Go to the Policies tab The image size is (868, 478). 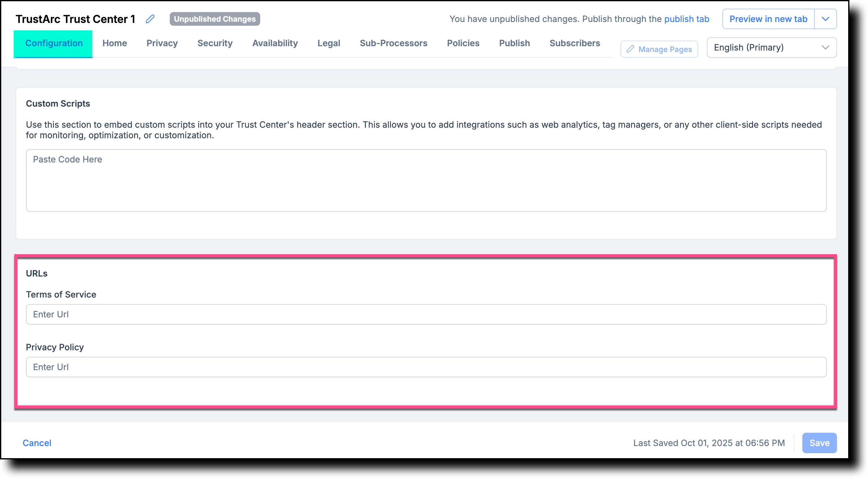463,43
